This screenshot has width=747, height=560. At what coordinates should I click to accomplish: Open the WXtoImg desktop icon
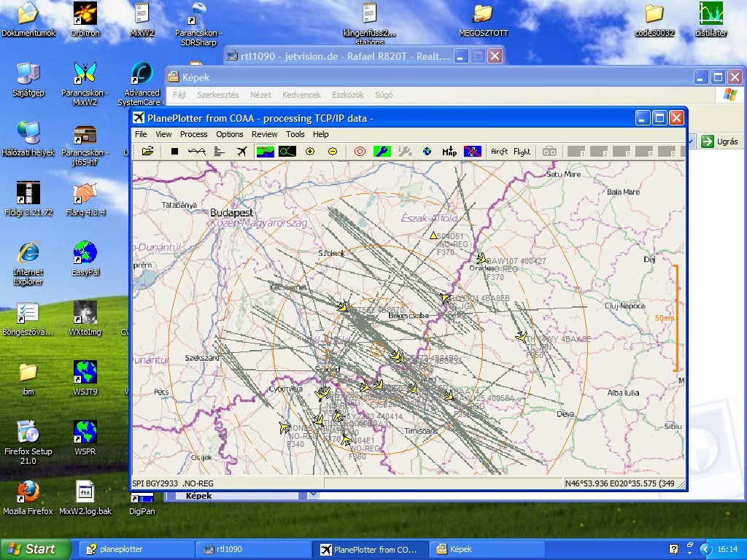(x=85, y=318)
